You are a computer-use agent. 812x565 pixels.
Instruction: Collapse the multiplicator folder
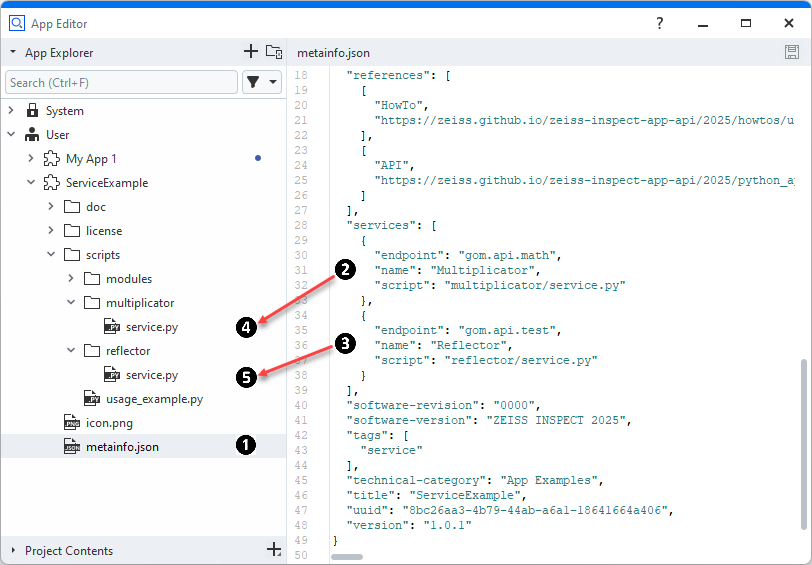click(71, 303)
